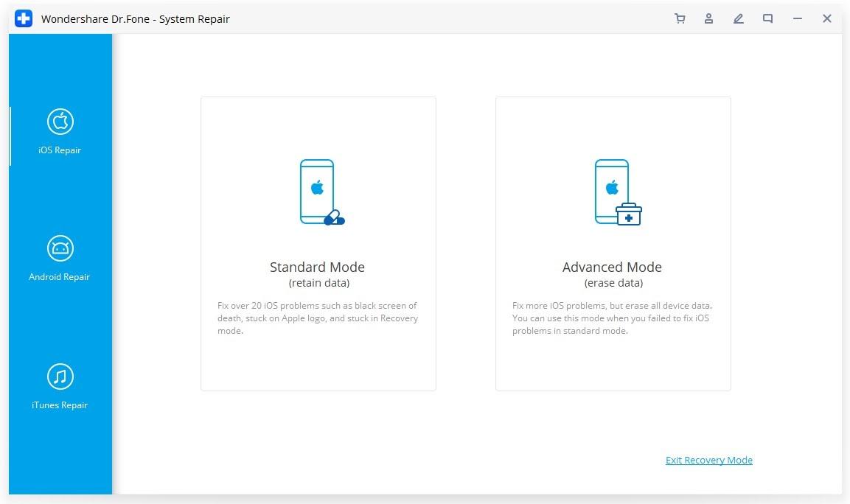Select the iTunes Repair music icon
850x504 pixels.
click(60, 377)
